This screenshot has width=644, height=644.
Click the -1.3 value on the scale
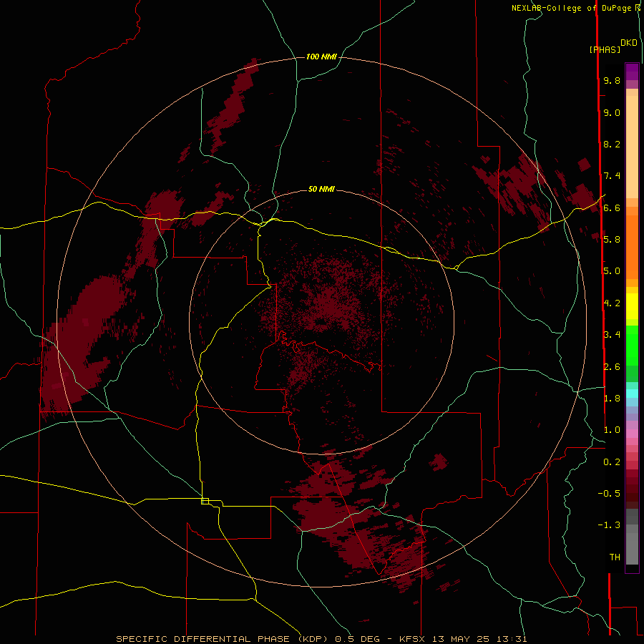point(609,525)
